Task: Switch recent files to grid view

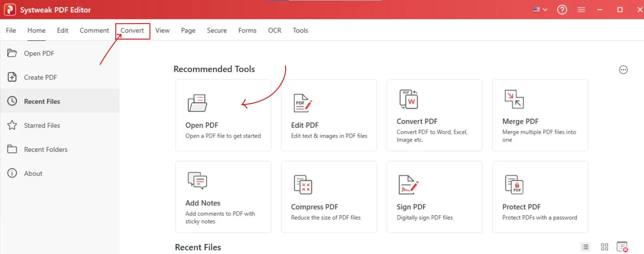Action: click(x=604, y=247)
